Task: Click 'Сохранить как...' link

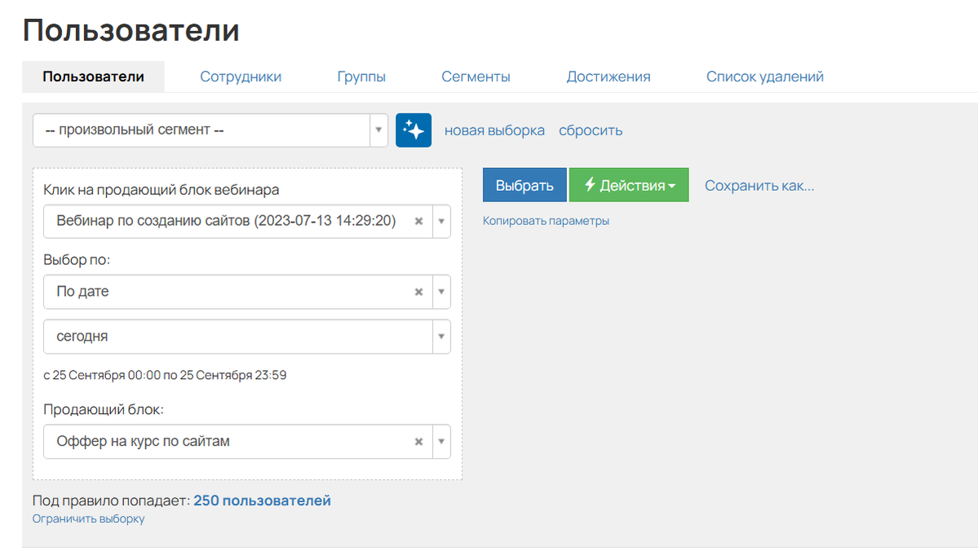Action: click(x=759, y=185)
